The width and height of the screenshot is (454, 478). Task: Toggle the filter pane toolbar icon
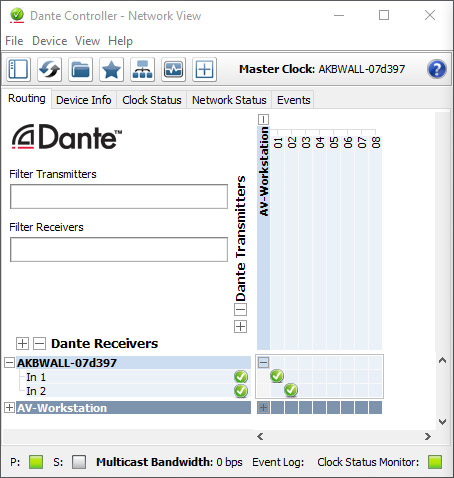[x=19, y=69]
